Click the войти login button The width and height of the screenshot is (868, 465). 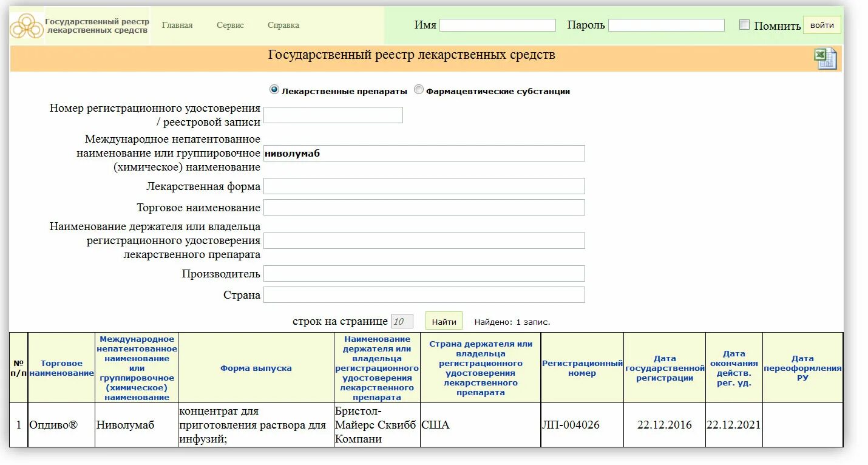(822, 25)
